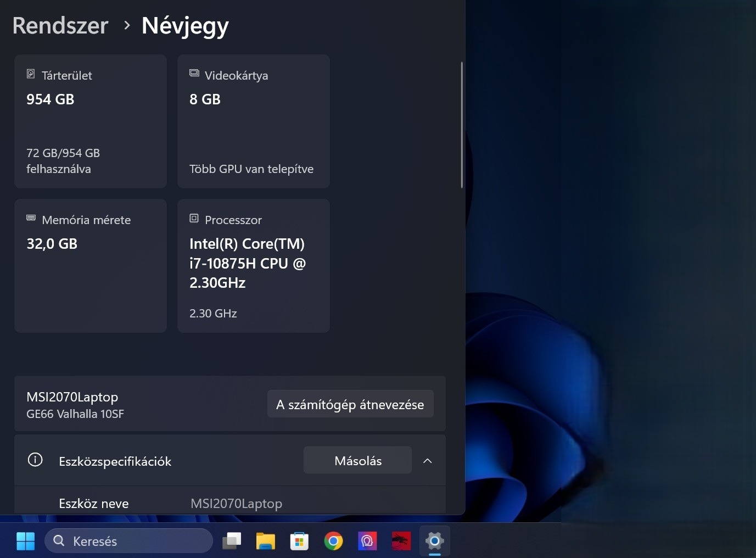
Task: Click the Több GPU van telepítve text
Action: coord(251,169)
